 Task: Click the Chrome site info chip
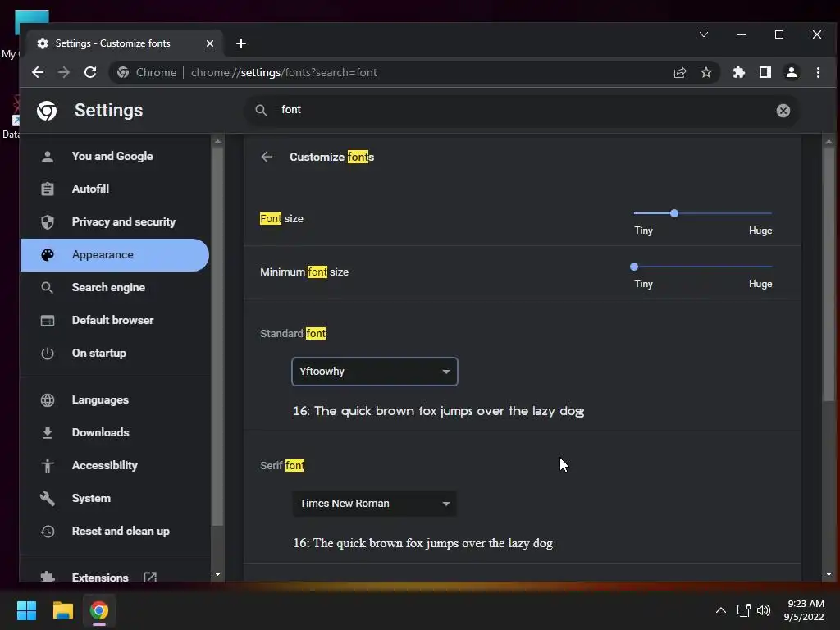[x=147, y=72]
